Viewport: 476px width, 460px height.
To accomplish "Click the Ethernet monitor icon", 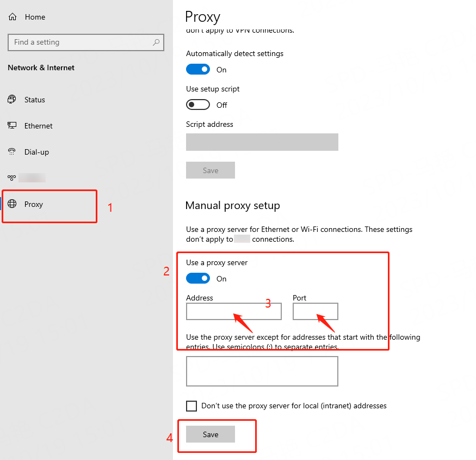I will 12,126.
